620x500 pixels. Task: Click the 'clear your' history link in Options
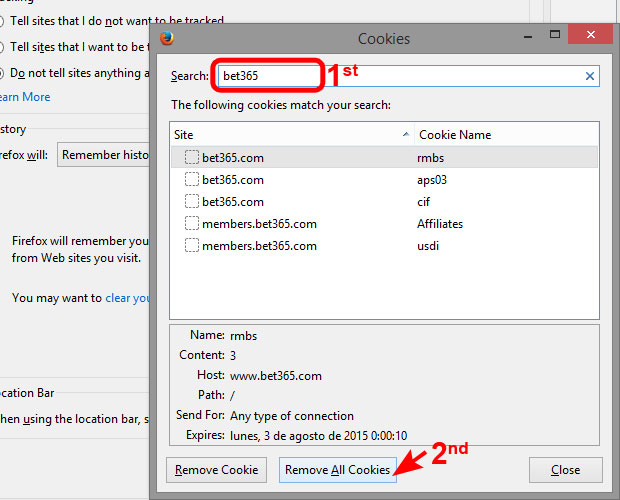[127, 298]
